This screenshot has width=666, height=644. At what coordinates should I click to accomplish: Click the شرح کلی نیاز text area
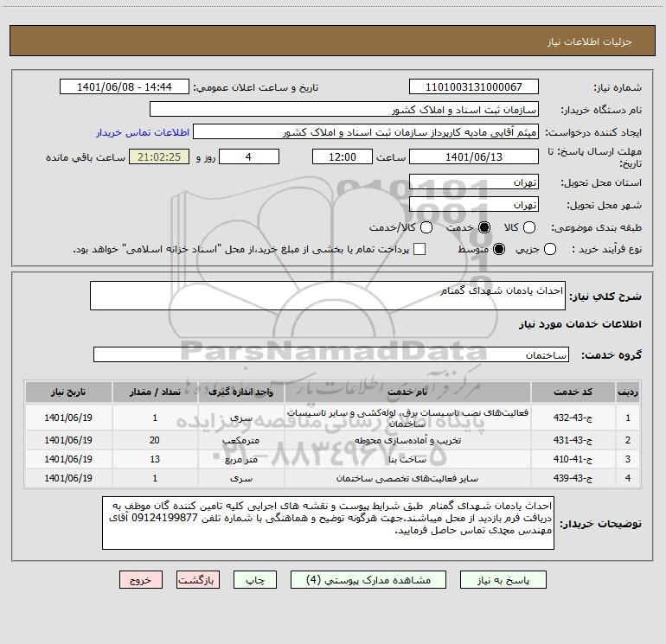coord(328,296)
